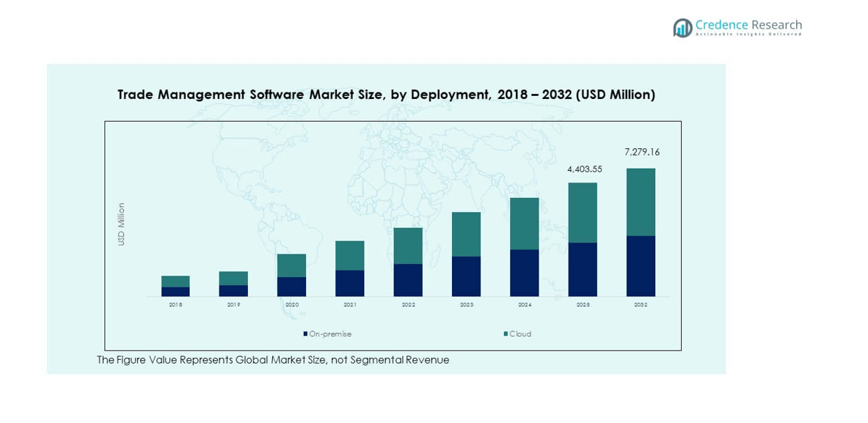868x423 pixels.
Task: Select the Cloud legend label
Action: tap(520, 334)
